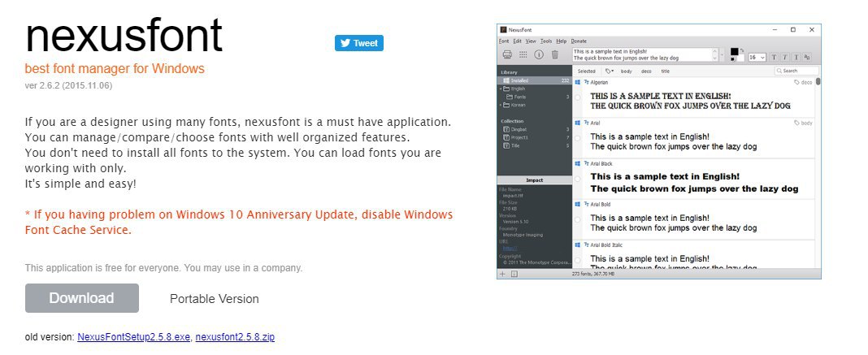The width and height of the screenshot is (868, 355).
Task: Toggle the anti-alias text button
Action: 807,57
